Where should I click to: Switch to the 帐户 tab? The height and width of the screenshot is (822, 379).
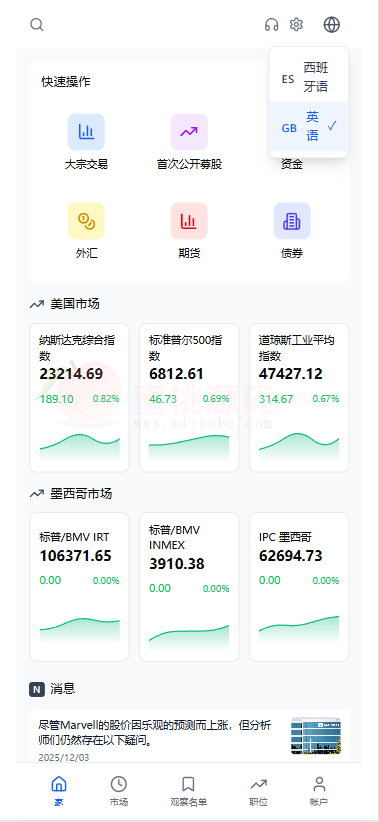click(319, 792)
